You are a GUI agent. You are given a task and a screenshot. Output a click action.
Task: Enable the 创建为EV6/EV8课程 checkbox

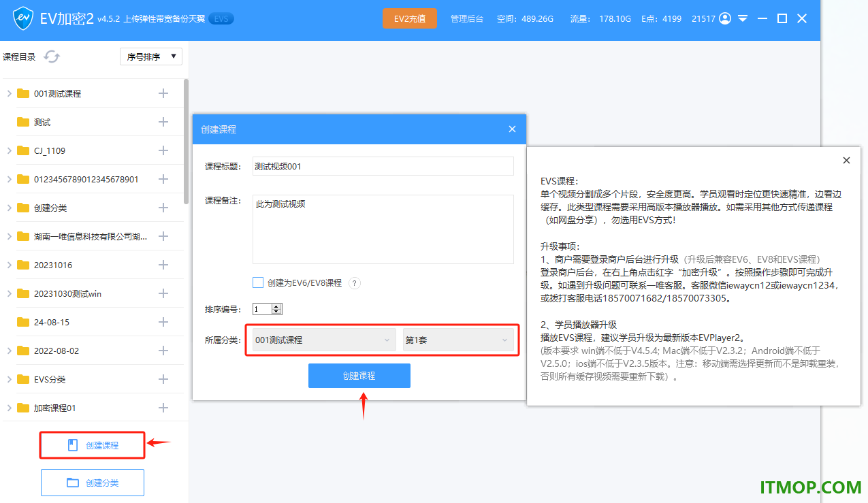pos(258,282)
